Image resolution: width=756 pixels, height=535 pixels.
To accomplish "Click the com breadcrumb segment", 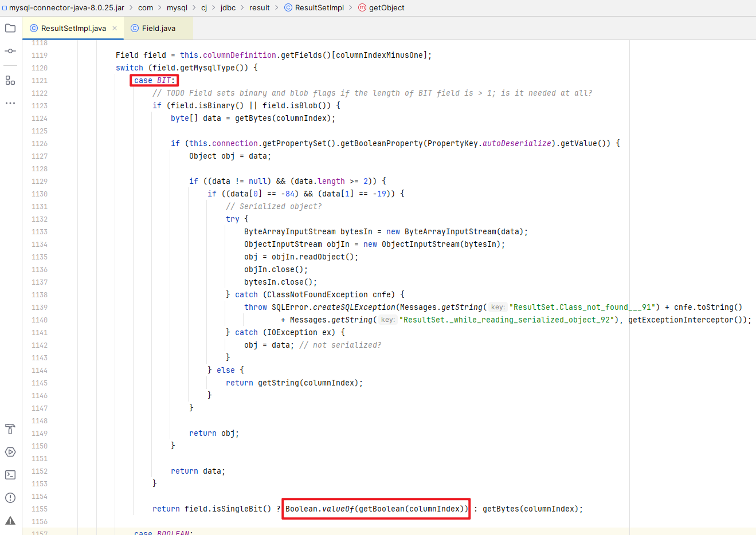I will click(146, 7).
